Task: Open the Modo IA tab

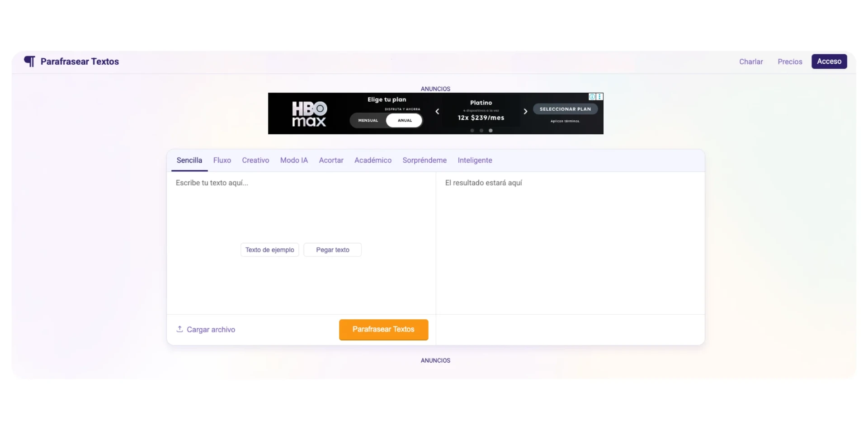Action: pyautogui.click(x=294, y=161)
